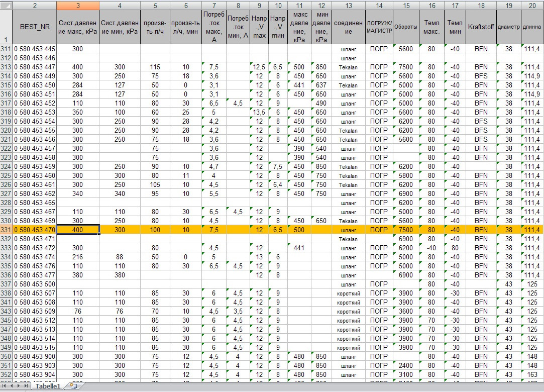The height and width of the screenshot is (392, 544).
Task: Jump to the first sheet tab arrow
Action: pos(5,386)
